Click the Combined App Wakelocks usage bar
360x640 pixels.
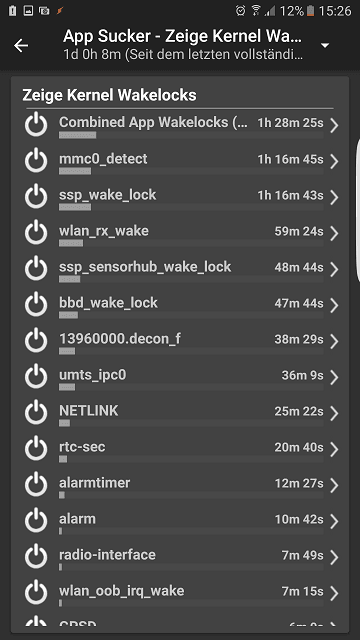(191, 135)
